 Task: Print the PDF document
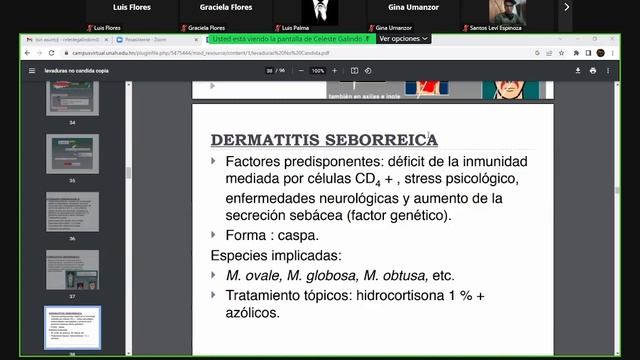[593, 71]
